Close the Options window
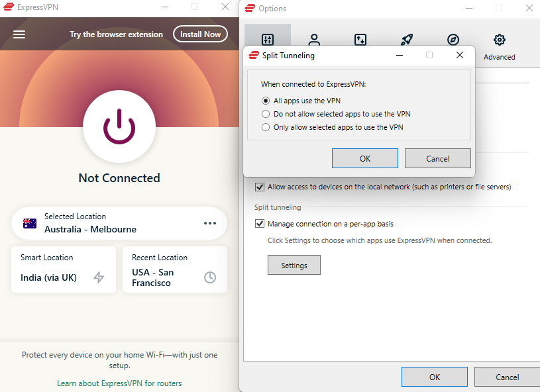The height and width of the screenshot is (392, 540). pos(529,8)
